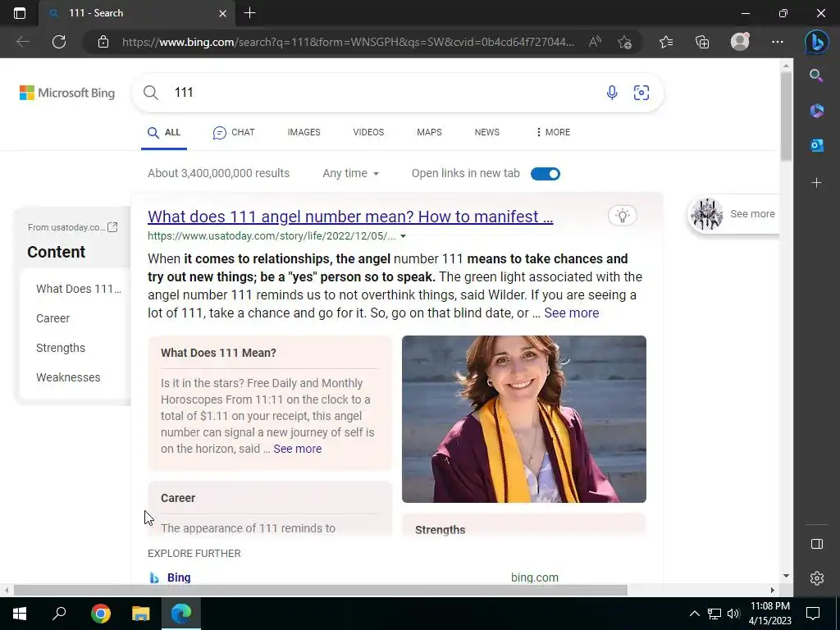840x630 pixels.
Task: Close the '111 - Search' tab
Action: tap(223, 13)
